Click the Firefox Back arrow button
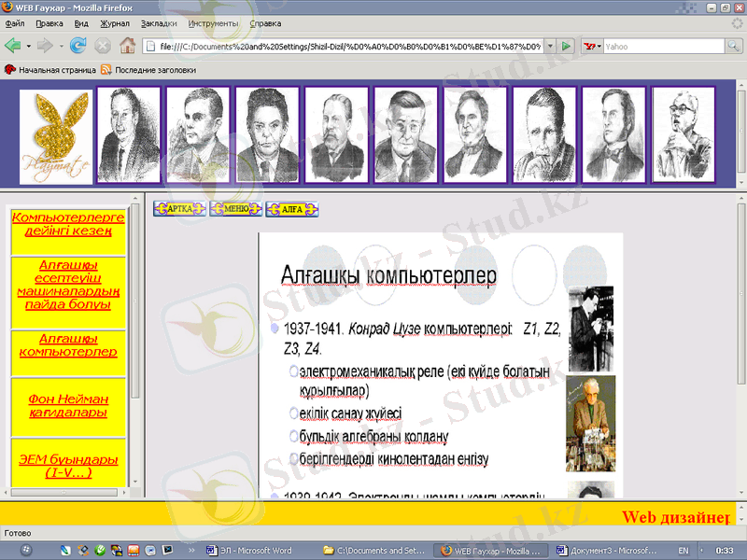This screenshot has height=560, width=747. (13, 45)
